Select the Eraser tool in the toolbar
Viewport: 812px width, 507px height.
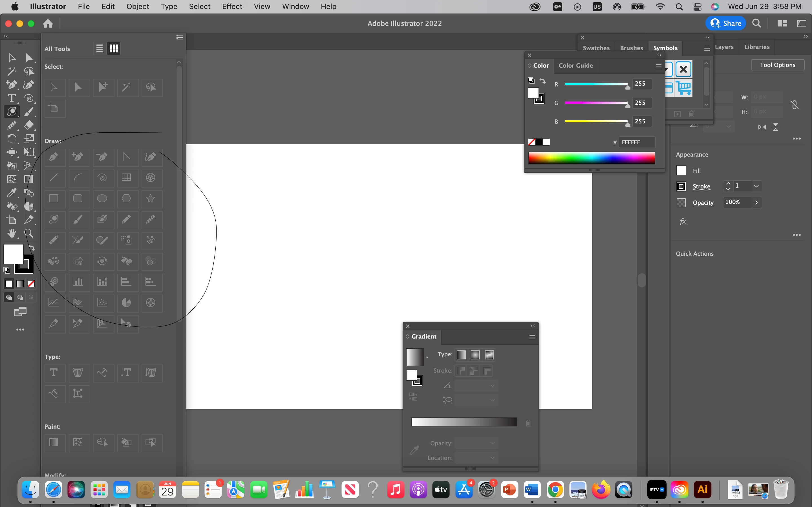tap(29, 125)
